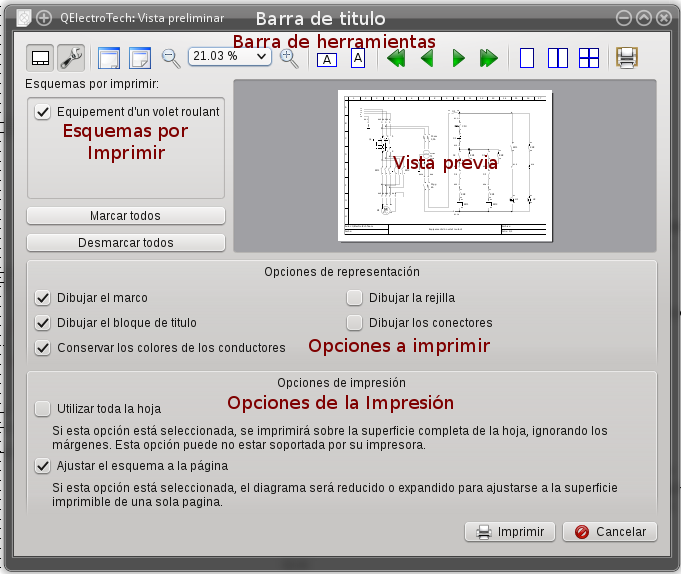Viewport: 681px width, 574px height.
Task: Click the zoom out magnifier
Action: tap(171, 58)
